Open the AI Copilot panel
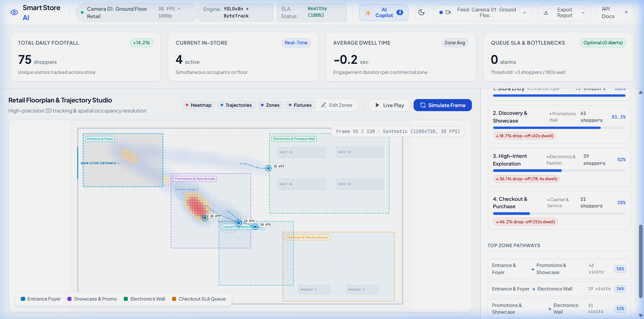Viewport: 644px width, 319px height. click(384, 12)
